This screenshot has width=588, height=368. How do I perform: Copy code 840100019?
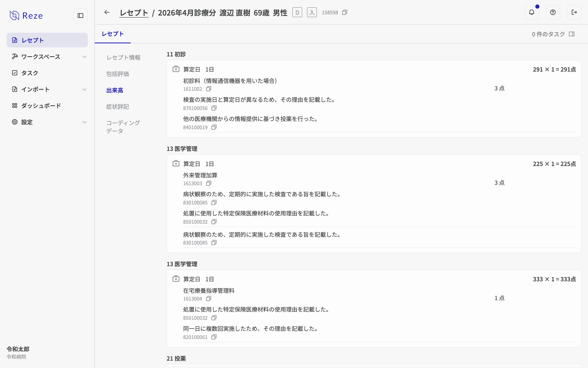pyautogui.click(x=214, y=127)
